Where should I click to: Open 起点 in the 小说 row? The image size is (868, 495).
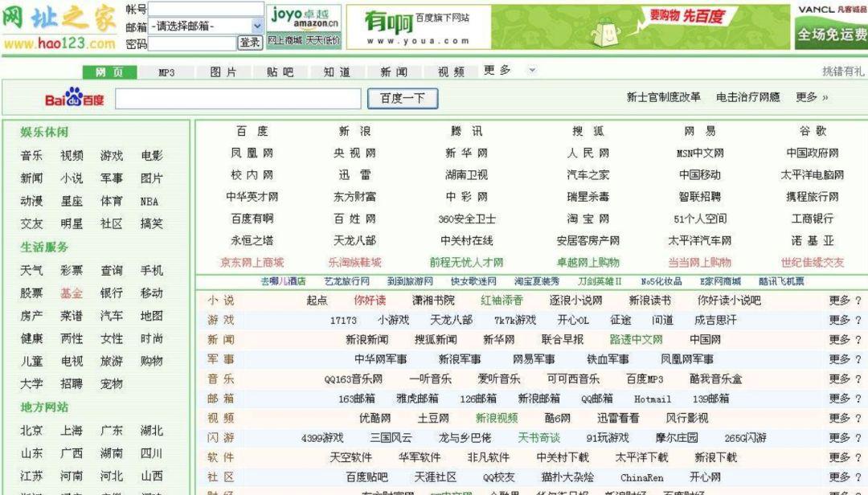point(317,300)
